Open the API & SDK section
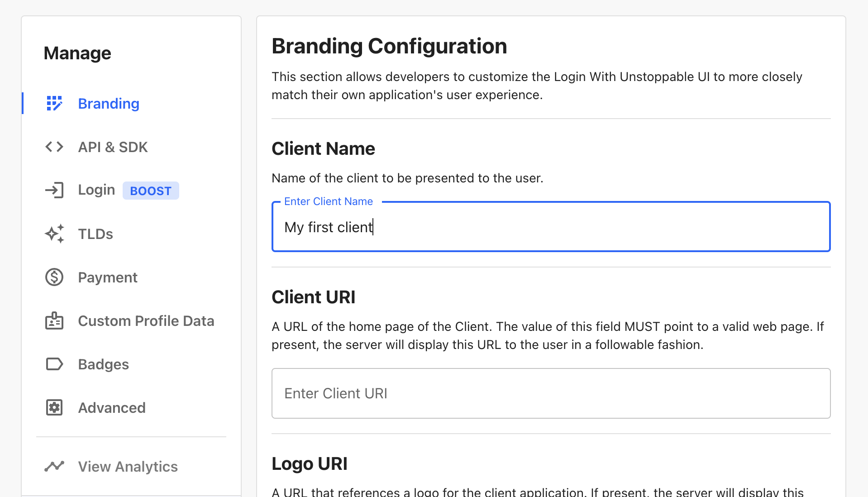 click(x=113, y=147)
